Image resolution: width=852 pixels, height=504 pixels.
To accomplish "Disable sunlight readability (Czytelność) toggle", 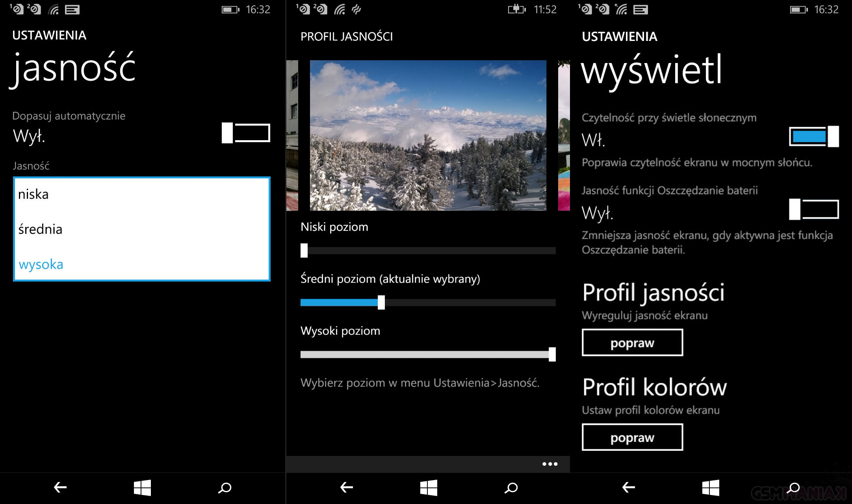I will coord(814,137).
